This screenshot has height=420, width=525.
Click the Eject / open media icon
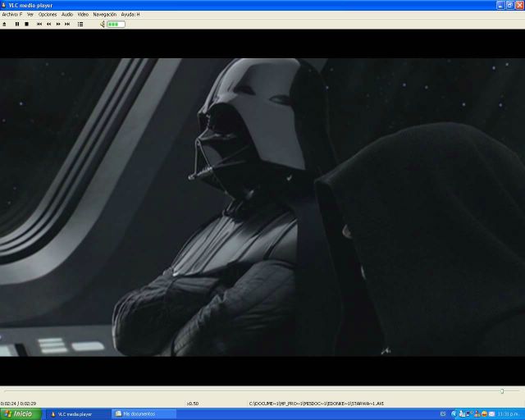pos(4,24)
